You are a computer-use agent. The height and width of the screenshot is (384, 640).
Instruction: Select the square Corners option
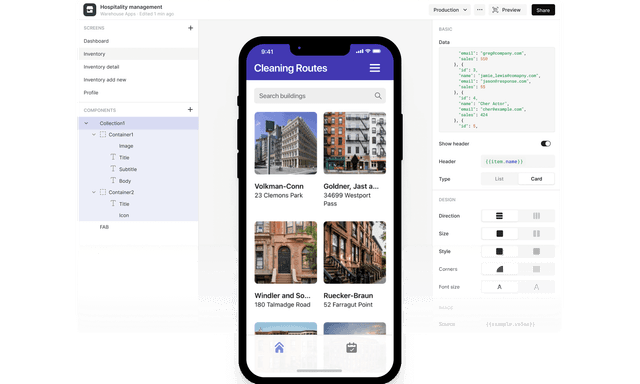[x=536, y=269]
